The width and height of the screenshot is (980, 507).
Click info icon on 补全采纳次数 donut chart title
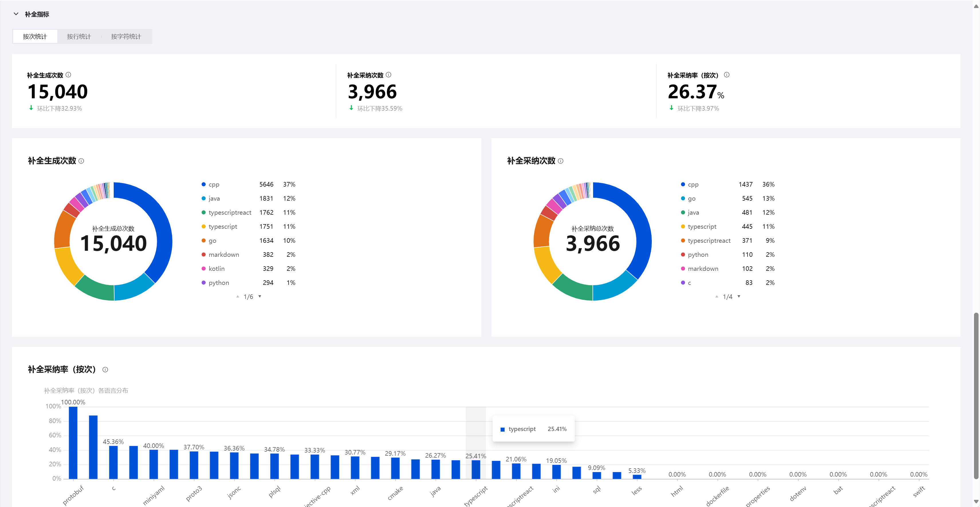[x=561, y=161]
